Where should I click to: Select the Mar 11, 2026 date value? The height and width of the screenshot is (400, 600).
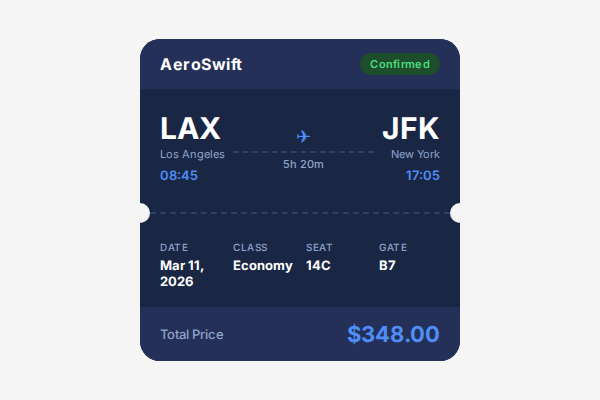[x=182, y=273]
